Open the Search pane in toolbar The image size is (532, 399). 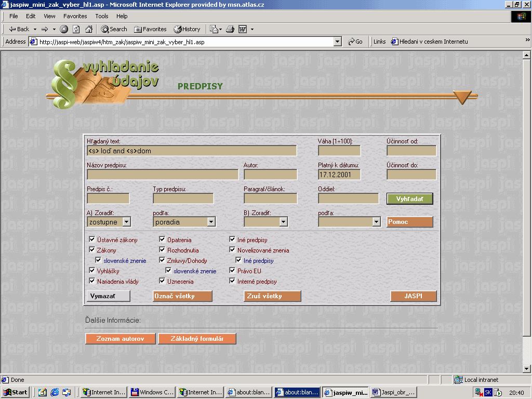(114, 29)
